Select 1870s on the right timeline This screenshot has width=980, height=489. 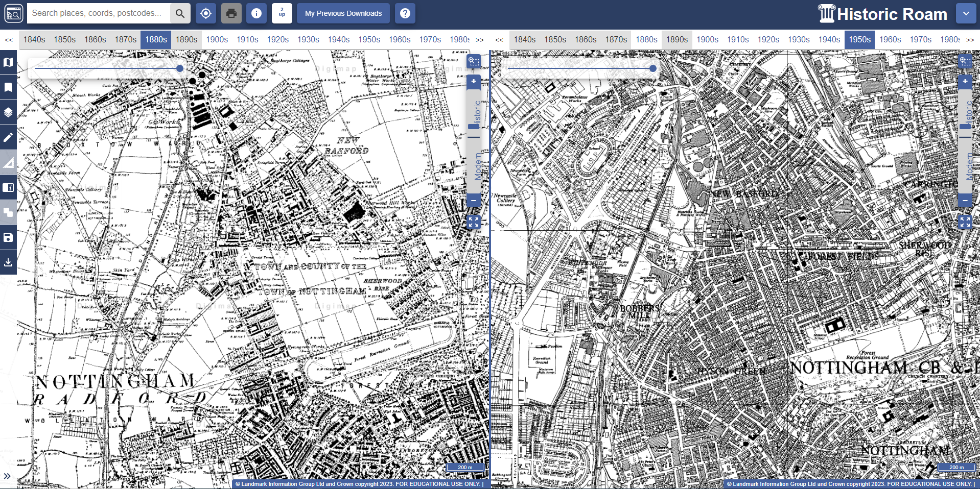pyautogui.click(x=616, y=39)
